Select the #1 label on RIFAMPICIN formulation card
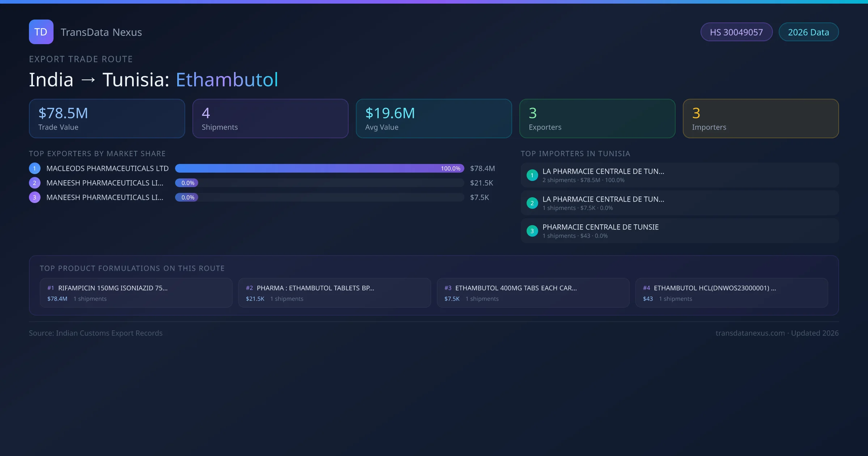Image resolution: width=868 pixels, height=456 pixels. pyautogui.click(x=50, y=288)
